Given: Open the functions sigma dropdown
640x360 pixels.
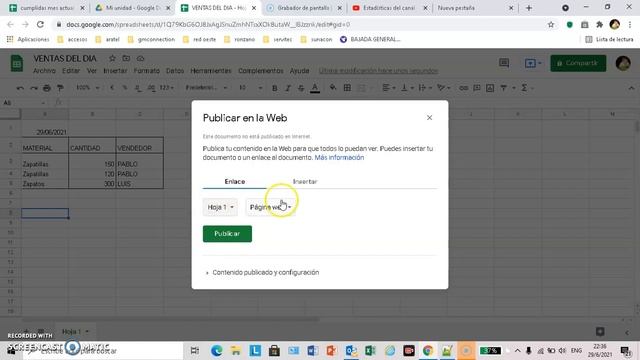Looking at the screenshot, I should [527, 88].
